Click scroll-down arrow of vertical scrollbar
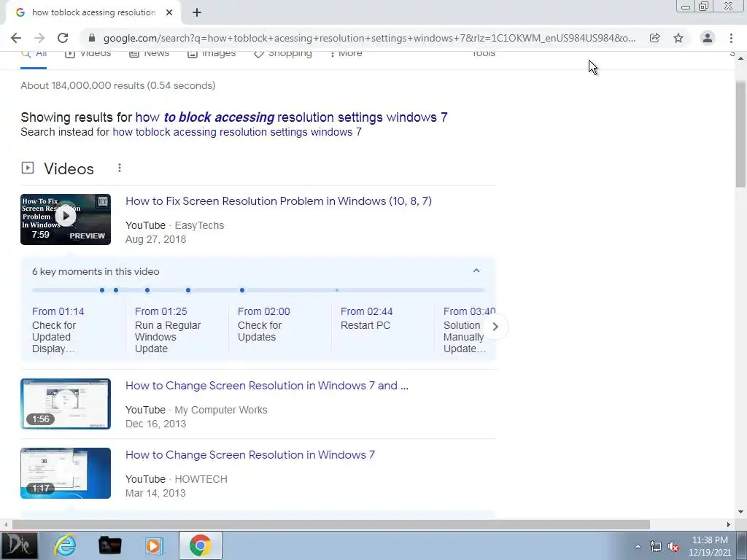The image size is (747, 560). click(x=740, y=513)
